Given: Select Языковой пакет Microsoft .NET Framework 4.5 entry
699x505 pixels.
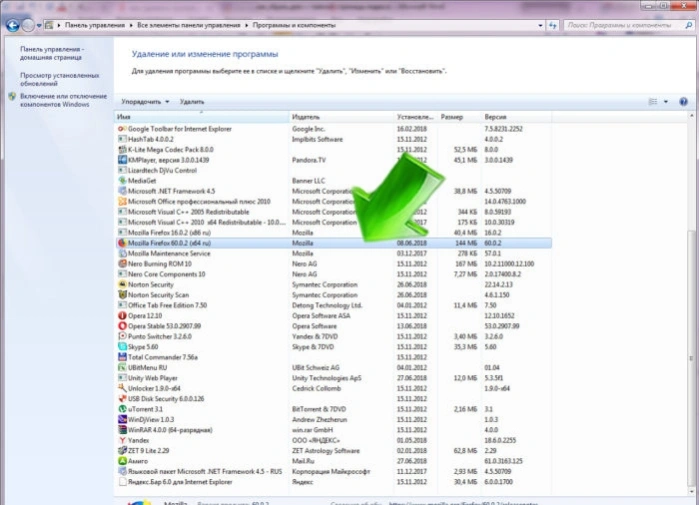Looking at the screenshot, I should (x=333, y=471).
